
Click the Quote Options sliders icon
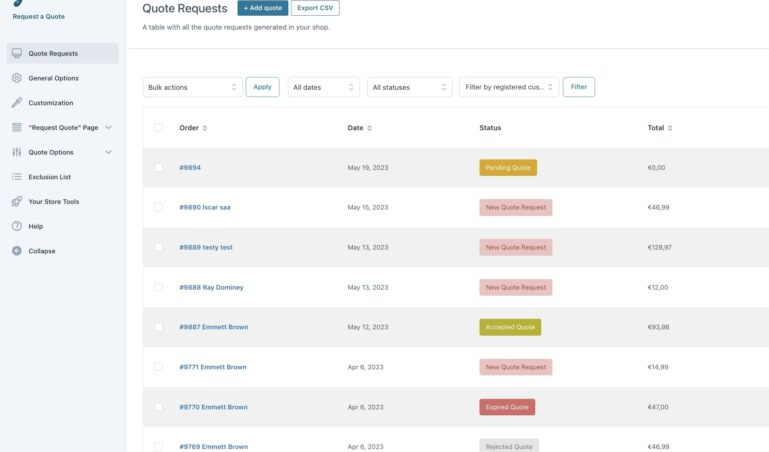pos(17,152)
